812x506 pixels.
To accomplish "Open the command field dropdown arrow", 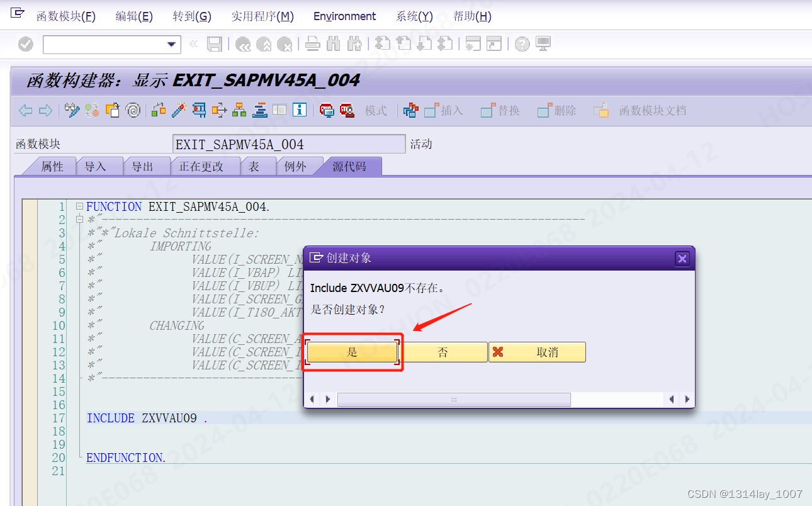I will [171, 45].
